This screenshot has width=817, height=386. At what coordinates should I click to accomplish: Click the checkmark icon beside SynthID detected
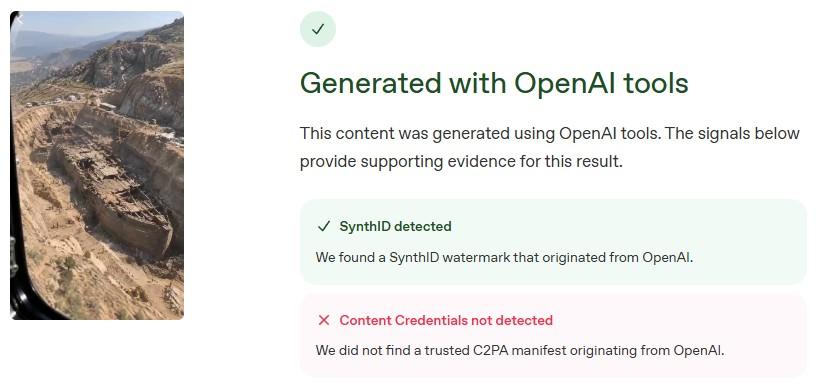pos(324,226)
